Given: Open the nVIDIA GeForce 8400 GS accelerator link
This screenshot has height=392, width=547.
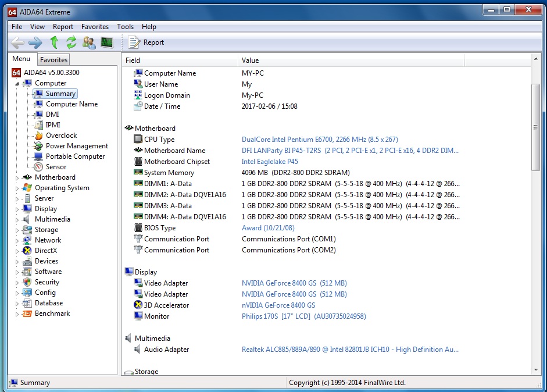Looking at the screenshot, I should (x=278, y=305).
